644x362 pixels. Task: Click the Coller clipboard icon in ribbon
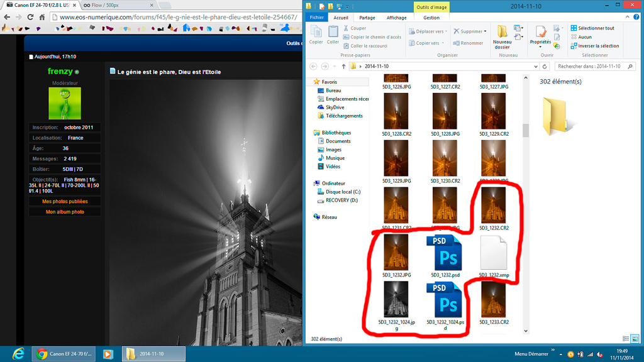(x=333, y=34)
